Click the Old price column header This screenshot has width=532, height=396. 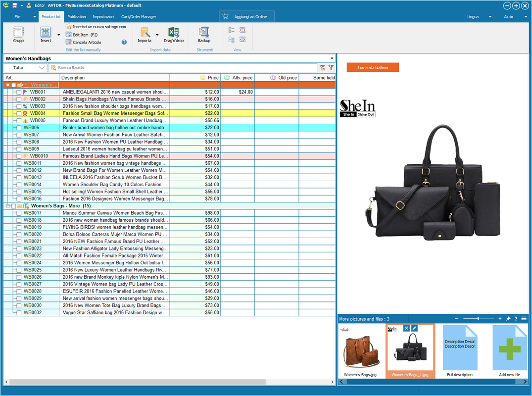click(277, 78)
